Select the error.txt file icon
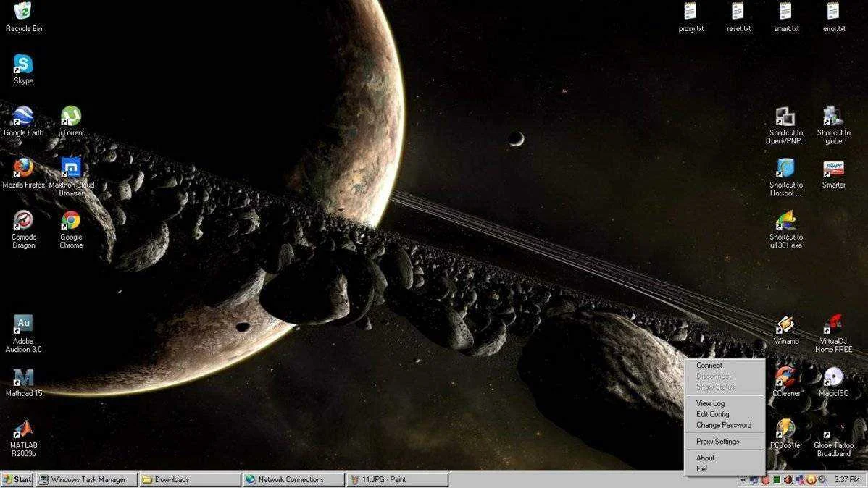Viewport: 868px width, 488px height. (834, 17)
